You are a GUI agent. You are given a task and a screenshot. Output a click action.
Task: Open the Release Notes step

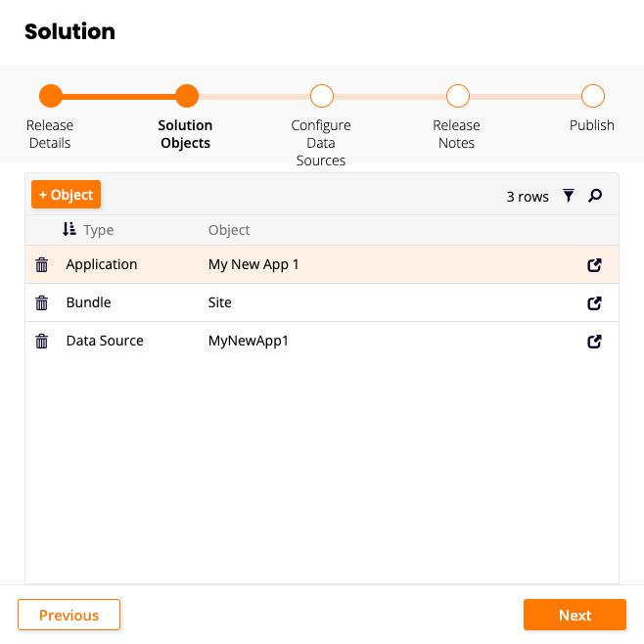pyautogui.click(x=457, y=96)
